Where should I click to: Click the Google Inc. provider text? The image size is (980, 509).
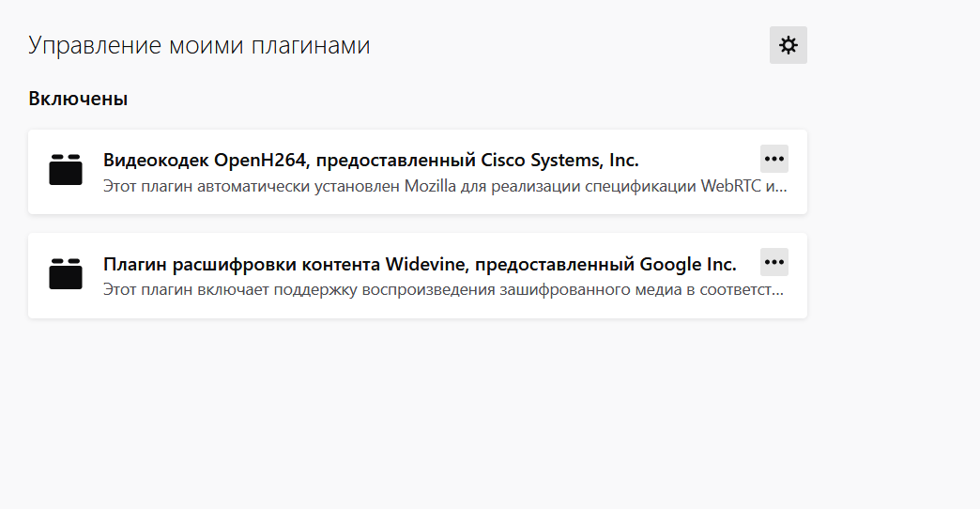[x=688, y=264]
